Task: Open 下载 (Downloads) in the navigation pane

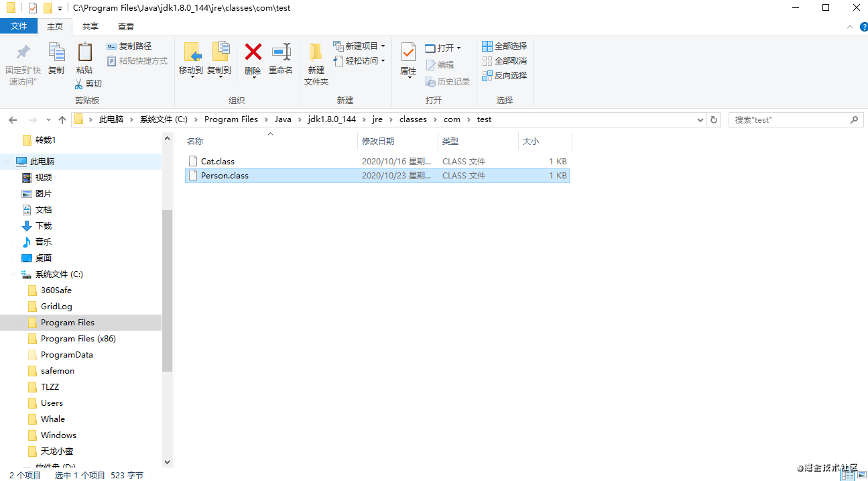Action: (x=36, y=226)
